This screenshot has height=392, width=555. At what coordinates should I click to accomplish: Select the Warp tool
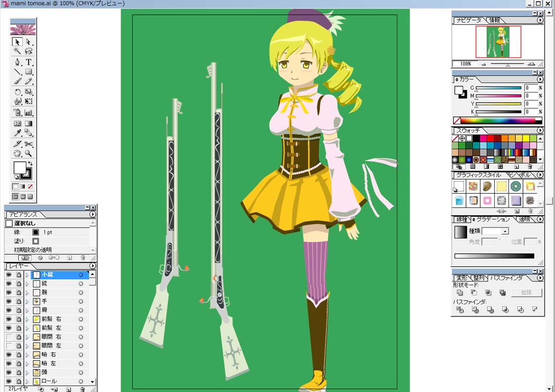tap(17, 102)
